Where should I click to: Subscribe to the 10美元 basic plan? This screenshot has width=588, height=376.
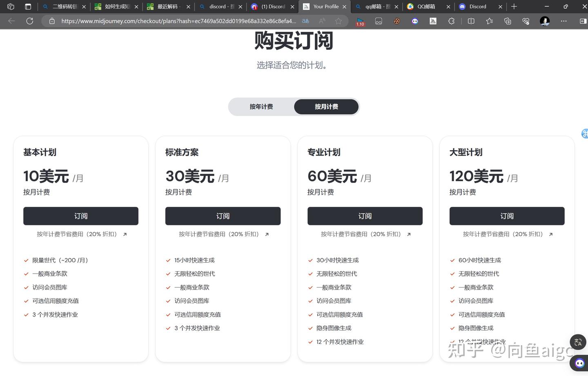pos(81,216)
